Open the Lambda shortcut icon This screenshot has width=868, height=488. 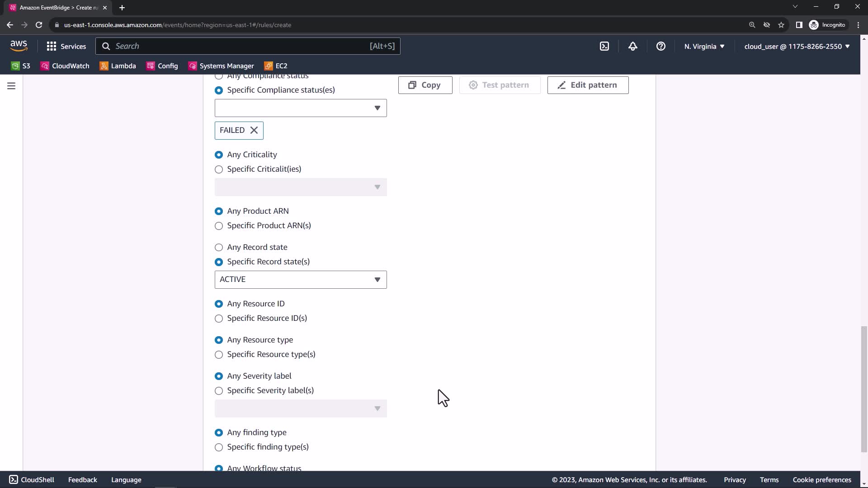tap(104, 66)
